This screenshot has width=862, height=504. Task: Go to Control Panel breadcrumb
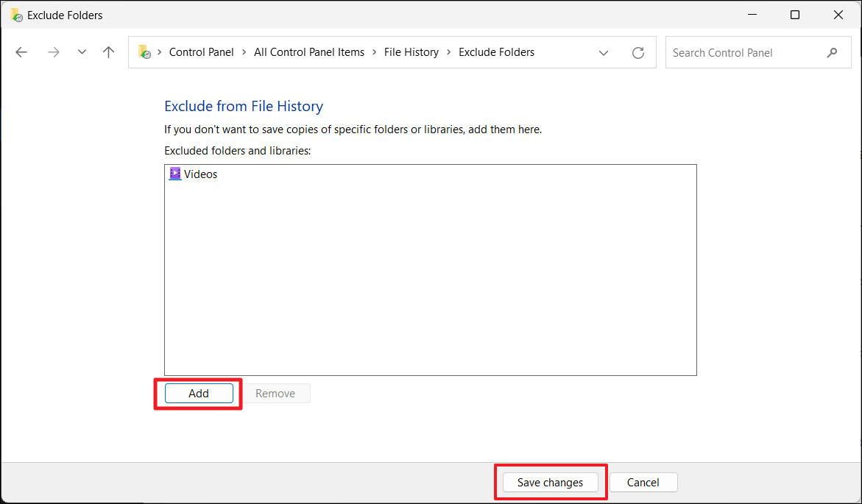click(x=201, y=52)
